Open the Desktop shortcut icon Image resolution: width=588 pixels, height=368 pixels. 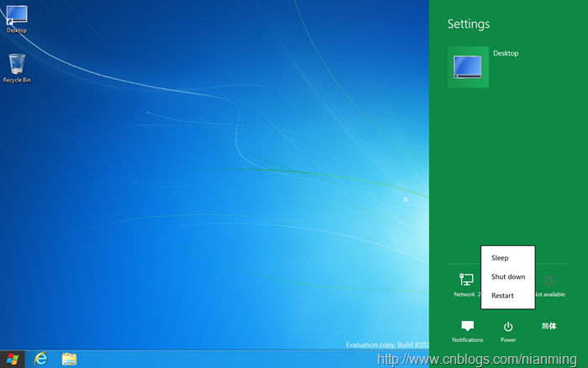[x=17, y=18]
